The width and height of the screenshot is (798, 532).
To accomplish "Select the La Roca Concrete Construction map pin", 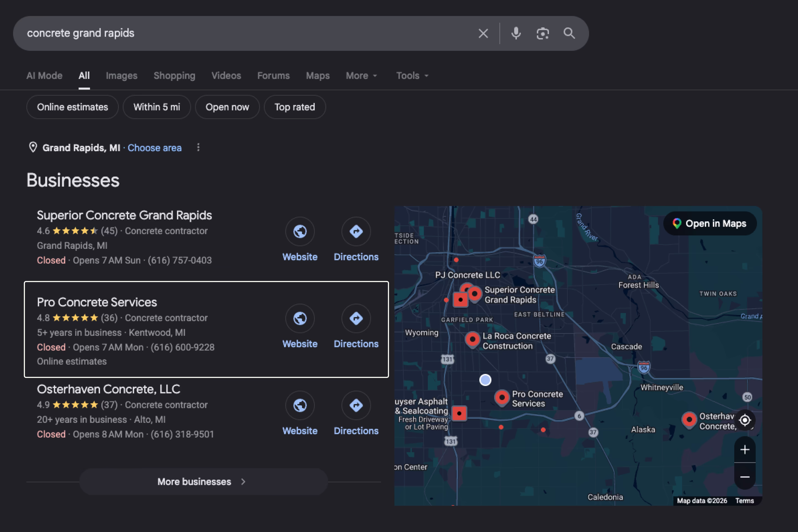I will point(472,340).
